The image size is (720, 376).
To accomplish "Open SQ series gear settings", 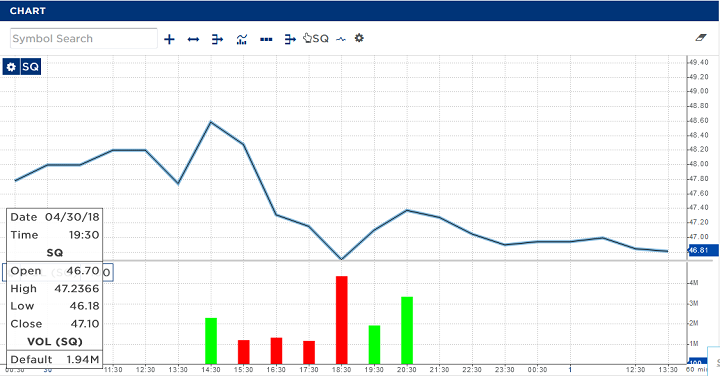I will [11, 67].
